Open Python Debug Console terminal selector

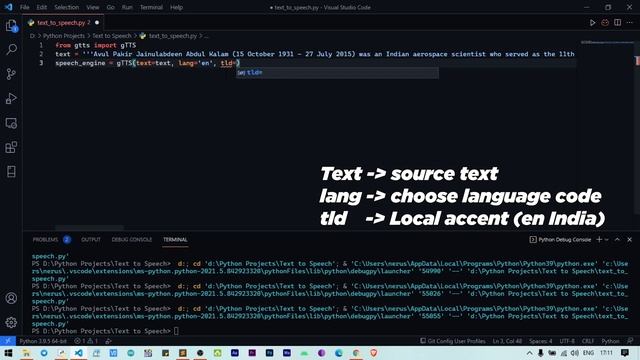560,240
